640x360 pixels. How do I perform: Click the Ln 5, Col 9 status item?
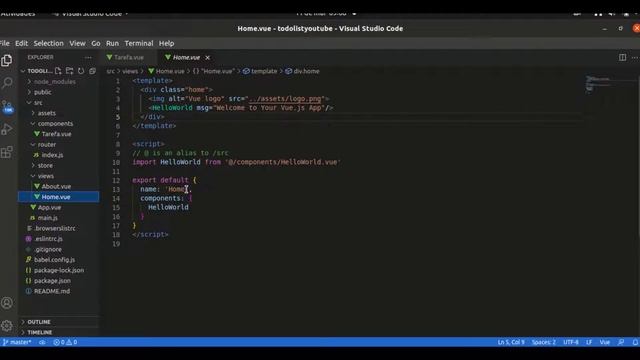(511, 342)
